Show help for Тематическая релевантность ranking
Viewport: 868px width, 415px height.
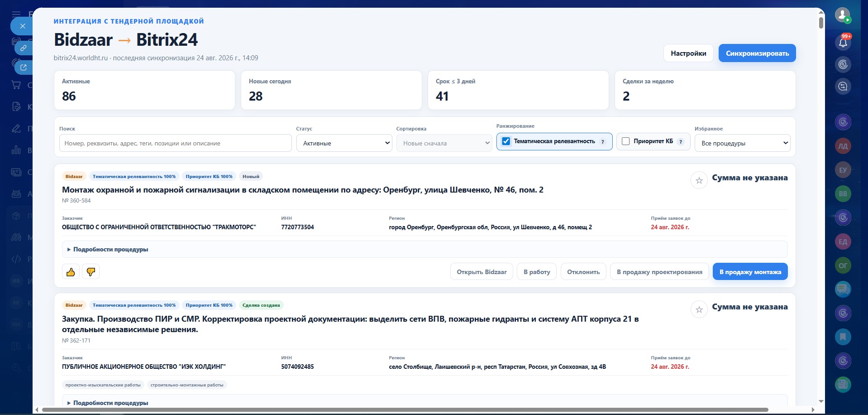coord(602,142)
